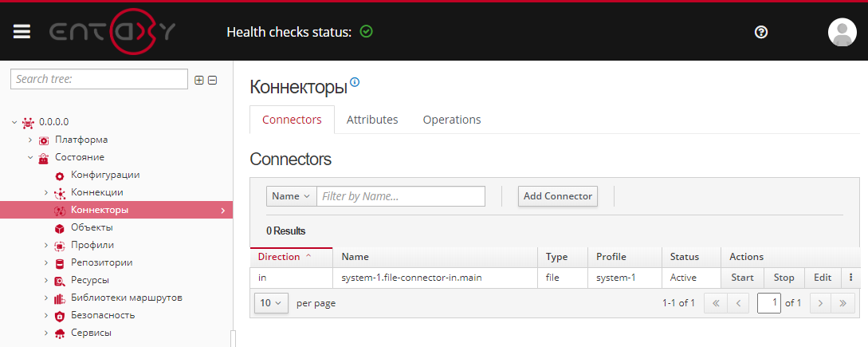
Task: Expand the Репозитории node
Action: (46, 262)
